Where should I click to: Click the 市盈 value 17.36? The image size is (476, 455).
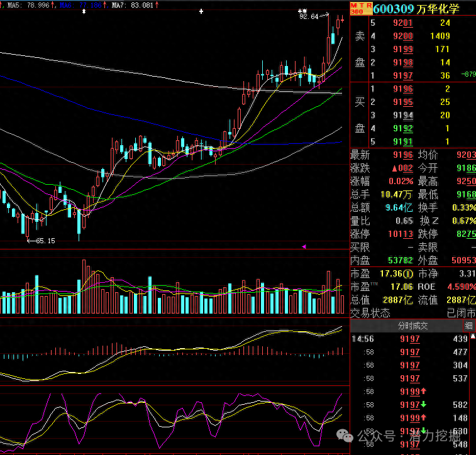391,273
